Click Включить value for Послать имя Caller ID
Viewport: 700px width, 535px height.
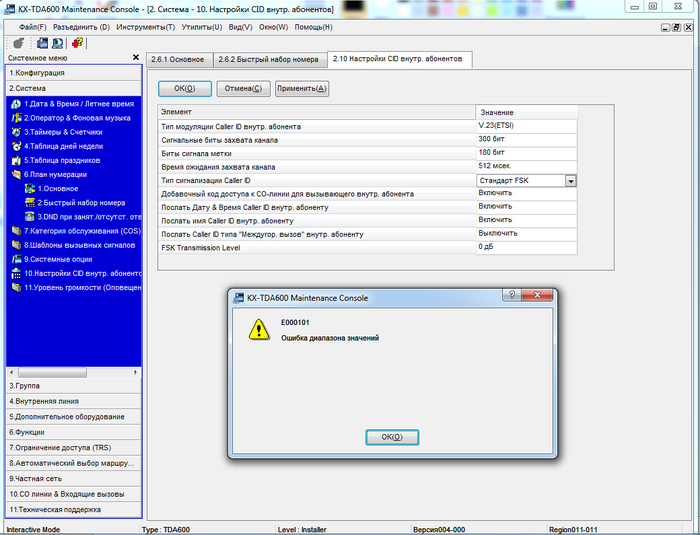(526, 221)
